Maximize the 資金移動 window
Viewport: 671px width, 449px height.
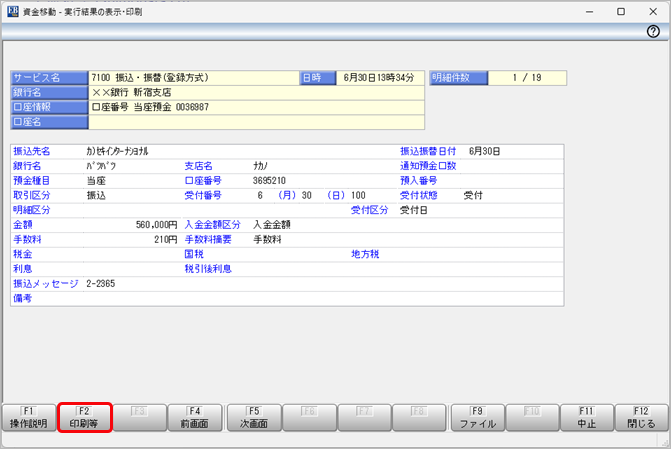[x=621, y=11]
